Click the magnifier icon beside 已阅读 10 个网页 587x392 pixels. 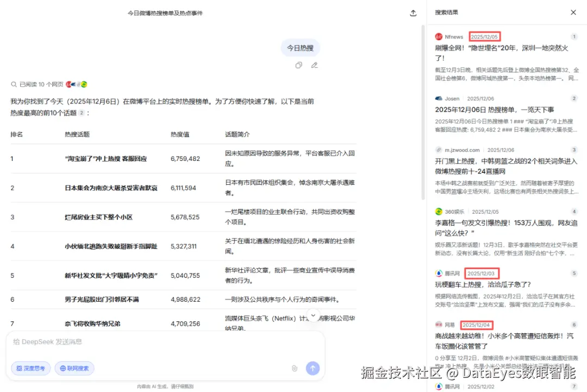(x=14, y=84)
